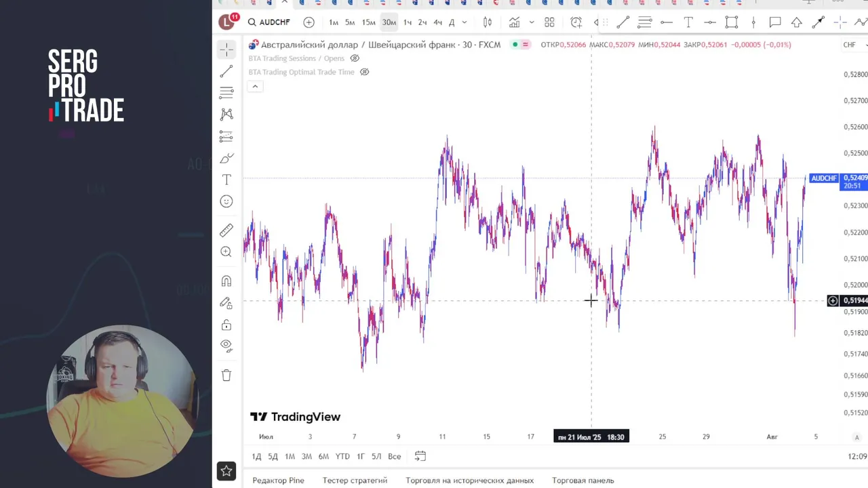Pick trend line in floating drawing toolbar
This screenshot has width=868, height=488.
click(x=623, y=22)
